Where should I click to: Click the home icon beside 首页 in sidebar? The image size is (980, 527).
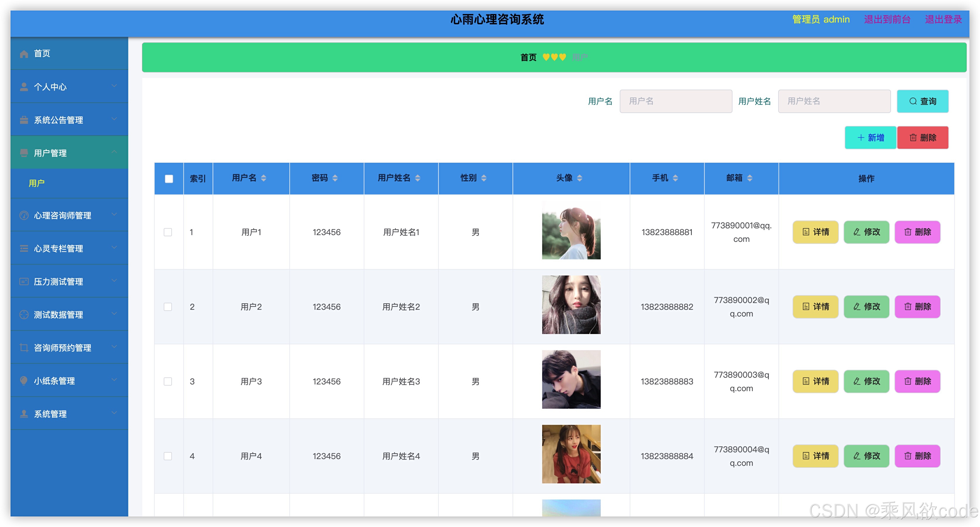(24, 54)
